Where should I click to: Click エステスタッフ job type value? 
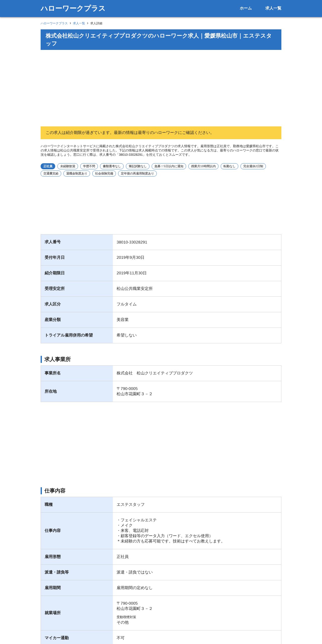131,505
